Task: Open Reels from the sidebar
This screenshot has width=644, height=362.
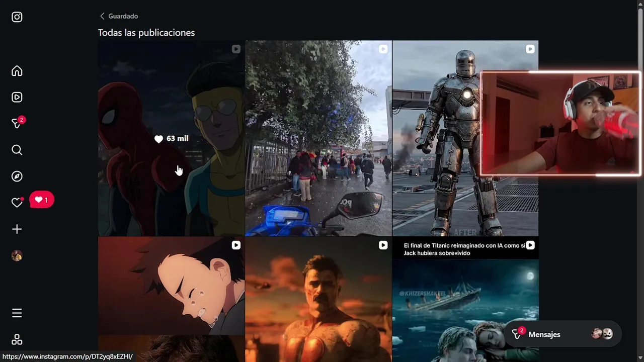Action: tap(17, 97)
